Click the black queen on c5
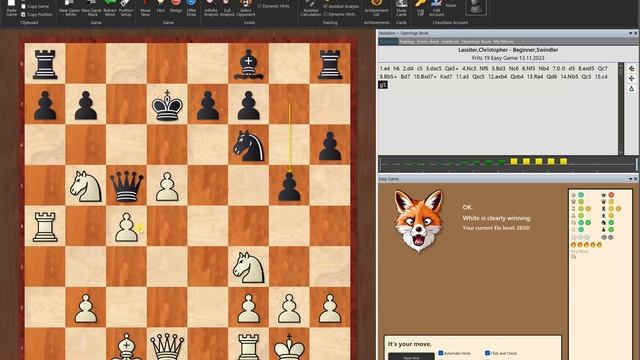The width and height of the screenshot is (640, 360). pos(127,186)
